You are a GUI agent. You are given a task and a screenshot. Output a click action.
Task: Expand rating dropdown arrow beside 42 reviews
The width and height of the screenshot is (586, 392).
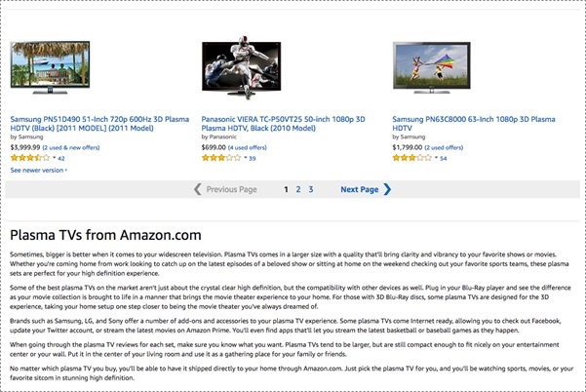(55, 158)
